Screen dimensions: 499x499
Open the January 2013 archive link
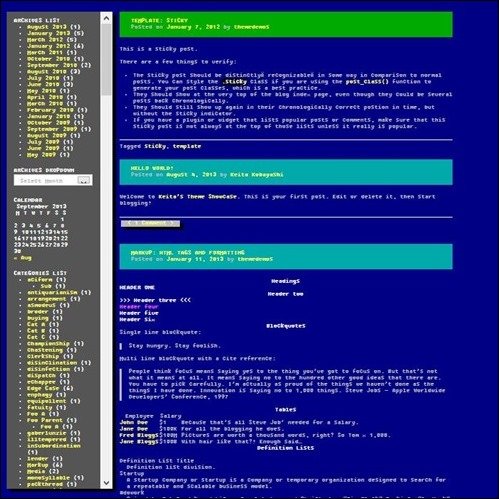[48, 33]
